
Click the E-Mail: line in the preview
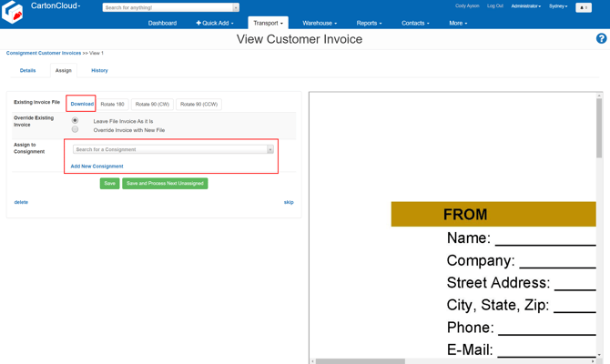(x=522, y=349)
